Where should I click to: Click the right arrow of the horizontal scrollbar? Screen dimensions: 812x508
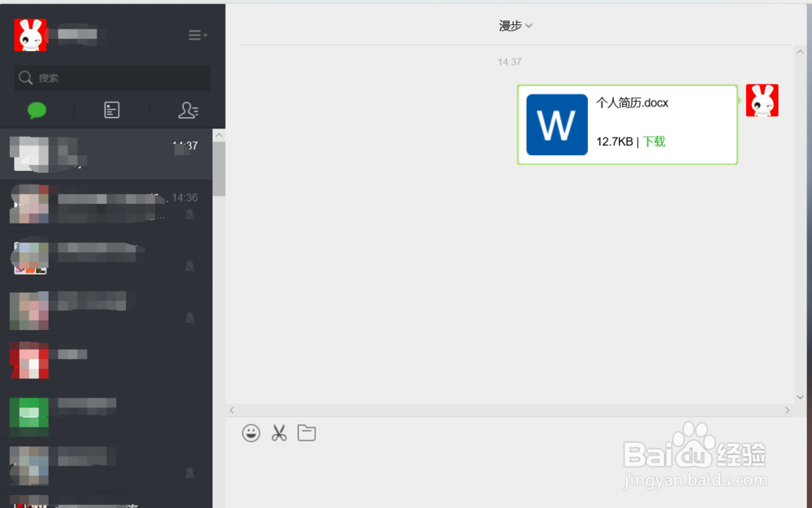(x=788, y=410)
